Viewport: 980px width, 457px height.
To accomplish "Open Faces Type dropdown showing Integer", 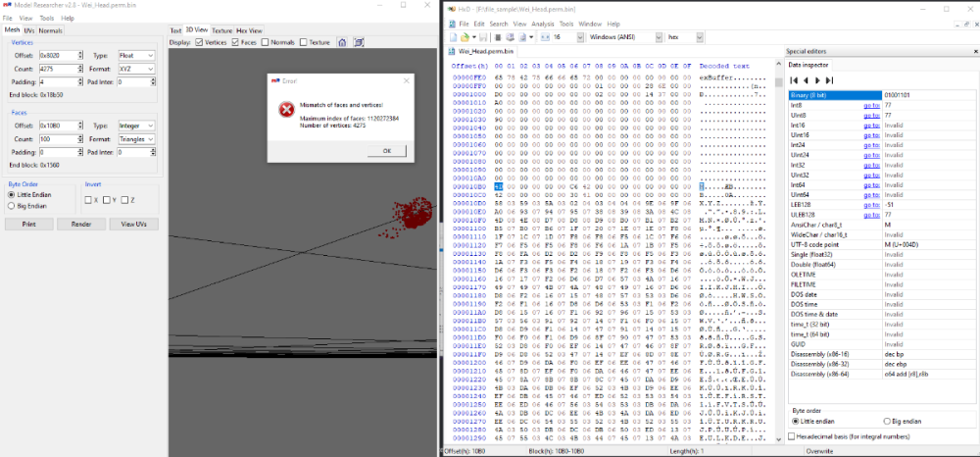I will tap(136, 126).
